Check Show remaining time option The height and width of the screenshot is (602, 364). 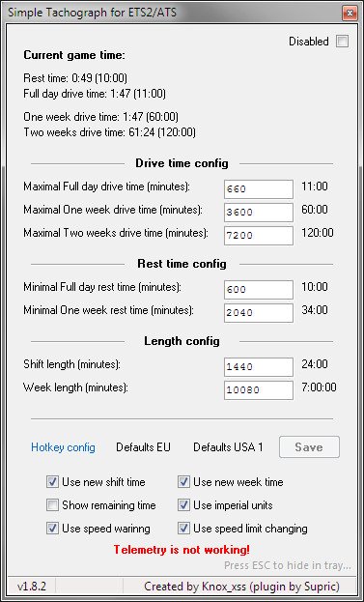point(52,504)
